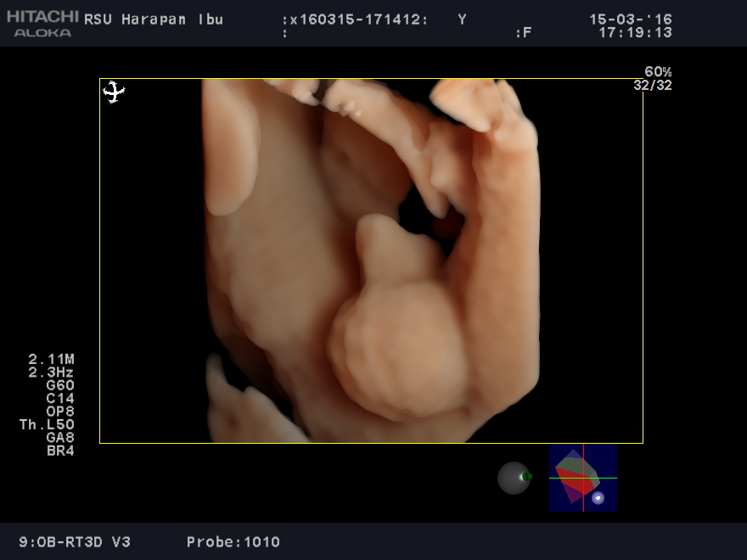The image size is (747, 560).
Task: Click the hospital name RSU Harapan Ibu
Action: pyautogui.click(x=154, y=20)
